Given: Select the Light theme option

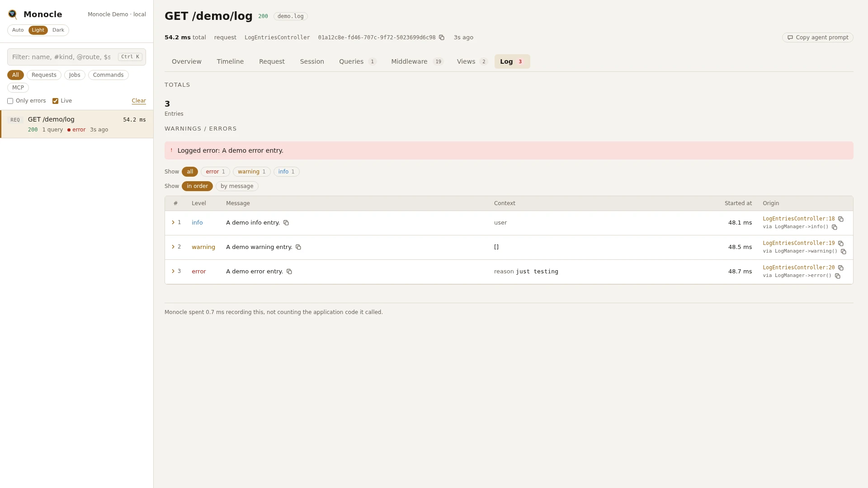Looking at the screenshot, I should pyautogui.click(x=38, y=30).
